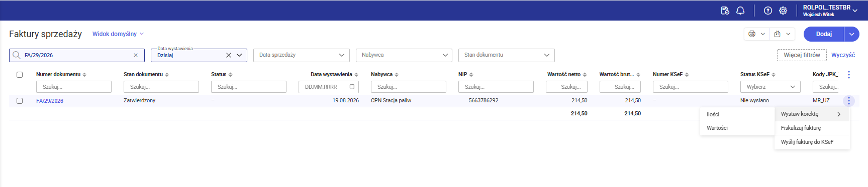Click Zatwierdzony status cell

[x=139, y=100]
